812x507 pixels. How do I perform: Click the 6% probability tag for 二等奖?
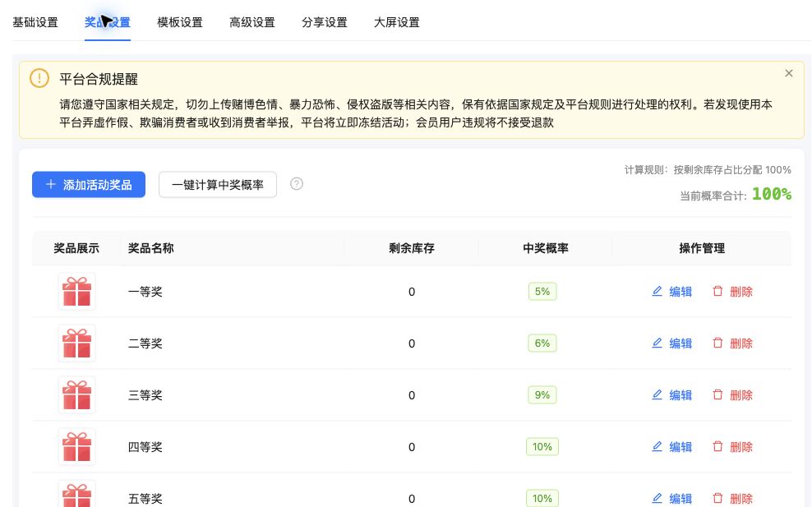coord(542,343)
